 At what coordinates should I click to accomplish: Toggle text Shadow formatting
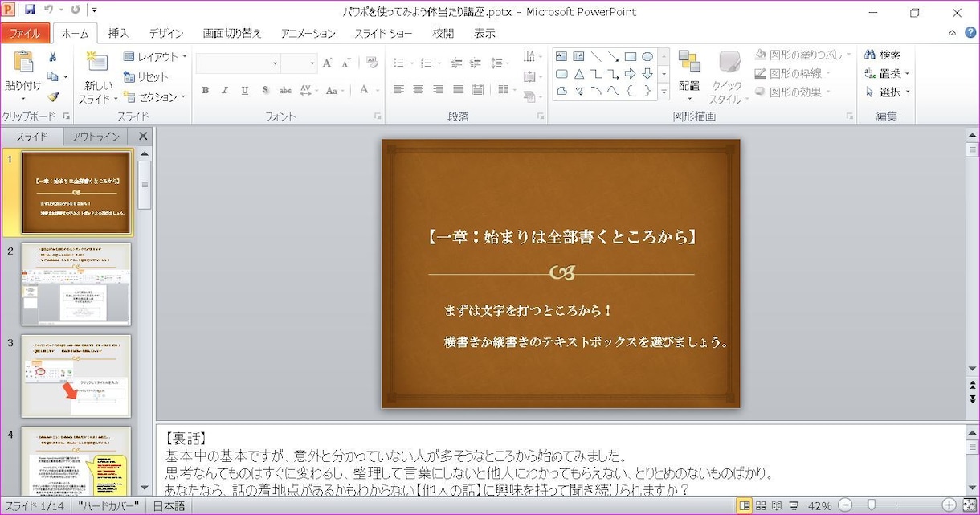pyautogui.click(x=265, y=90)
